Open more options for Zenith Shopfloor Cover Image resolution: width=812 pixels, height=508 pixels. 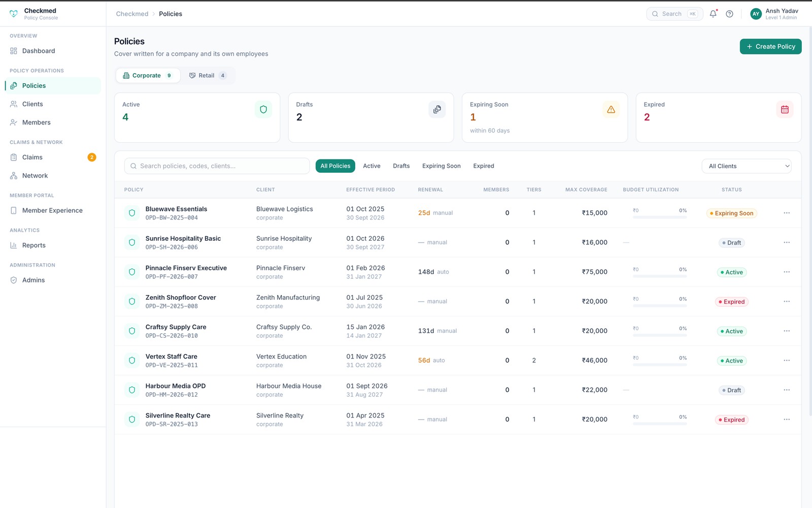coord(787,301)
